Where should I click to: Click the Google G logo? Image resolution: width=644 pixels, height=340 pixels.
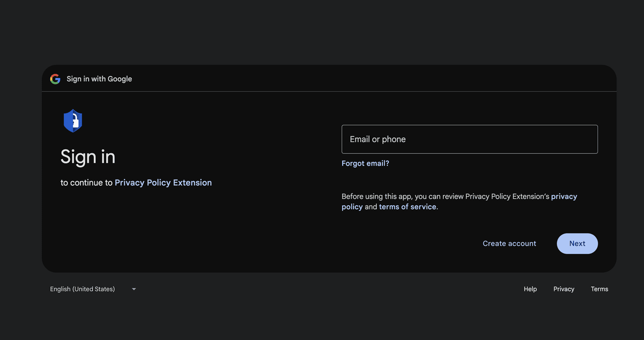[55, 79]
